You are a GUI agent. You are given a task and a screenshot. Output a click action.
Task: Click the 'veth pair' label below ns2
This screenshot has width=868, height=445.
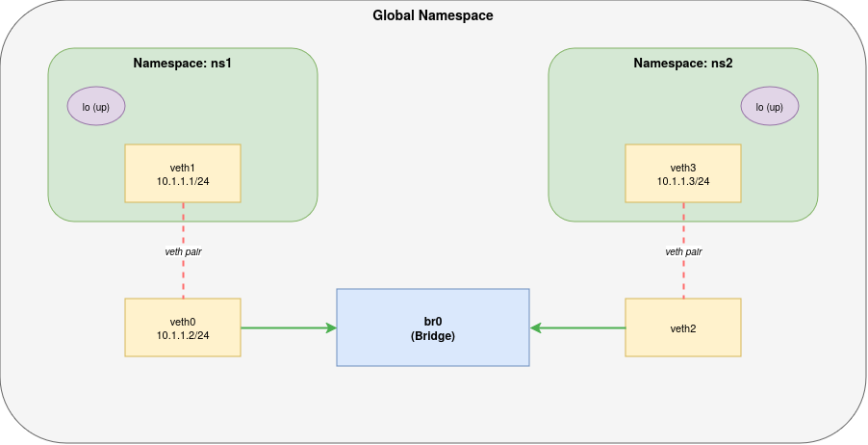coord(683,251)
